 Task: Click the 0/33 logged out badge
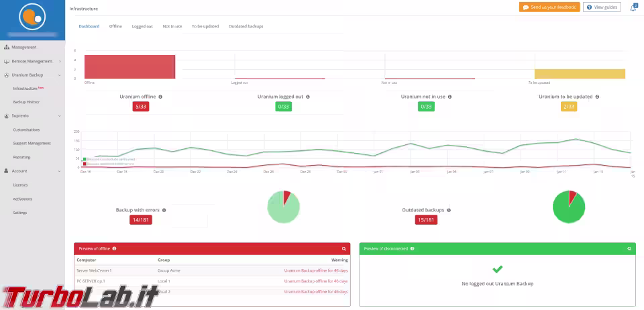[283, 107]
